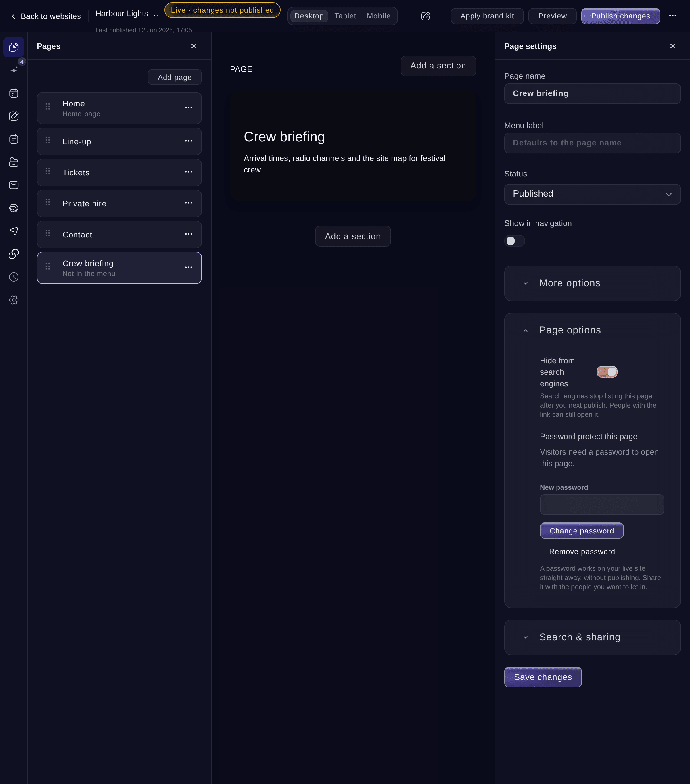Open the three-dot menu for Line-up page
690x784 pixels.
pos(188,141)
